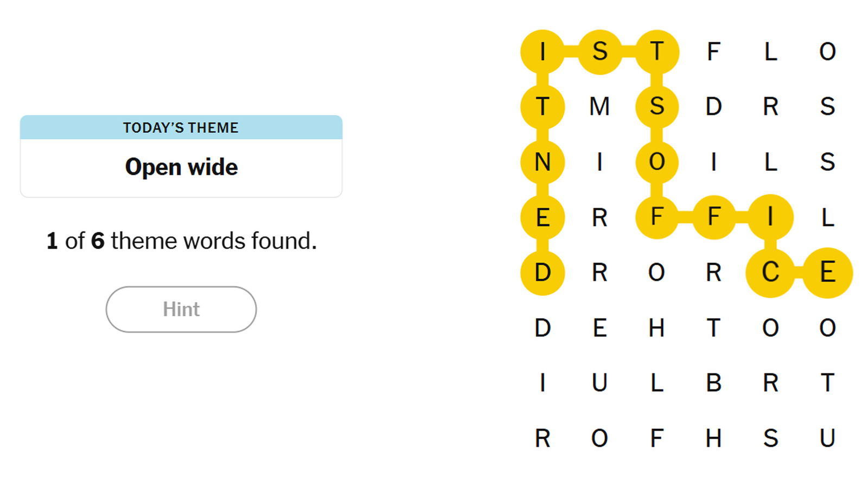Click the U between I and L
The width and height of the screenshot is (868, 488).
pyautogui.click(x=599, y=383)
